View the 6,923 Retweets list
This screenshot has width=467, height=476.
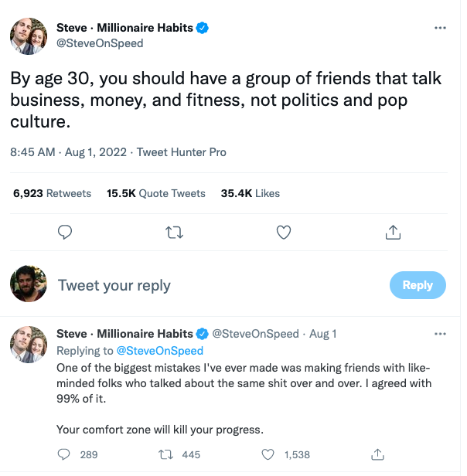[52, 193]
